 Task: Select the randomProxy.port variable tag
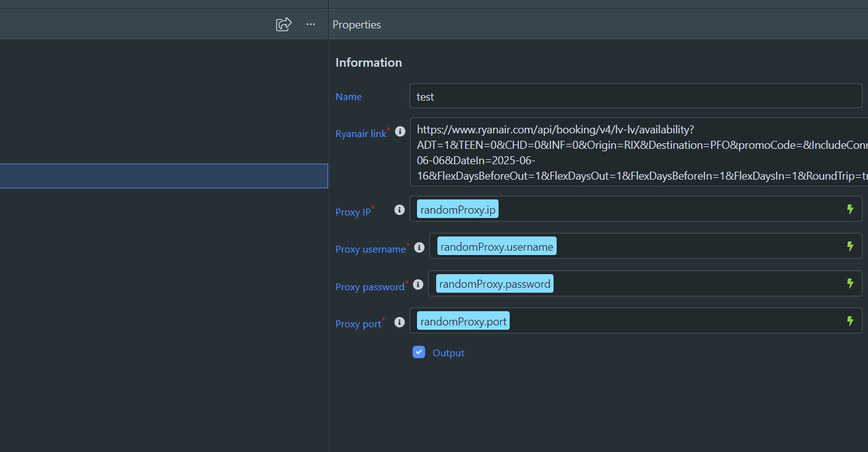point(463,320)
